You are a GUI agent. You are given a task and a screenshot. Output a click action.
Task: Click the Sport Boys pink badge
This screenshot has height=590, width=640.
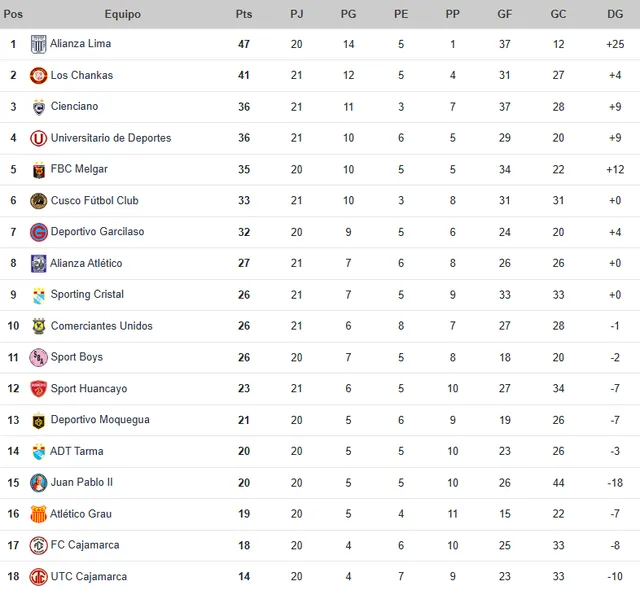[38, 357]
